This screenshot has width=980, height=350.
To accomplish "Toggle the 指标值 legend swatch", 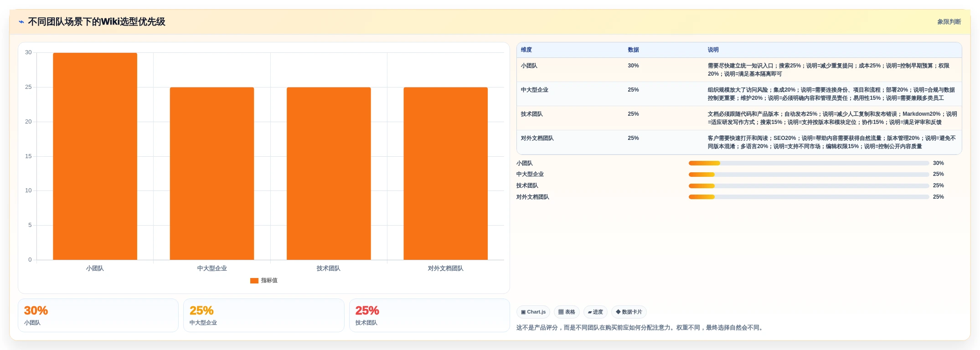I will [254, 281].
